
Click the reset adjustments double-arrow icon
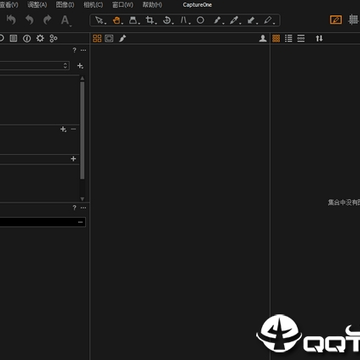point(11,20)
